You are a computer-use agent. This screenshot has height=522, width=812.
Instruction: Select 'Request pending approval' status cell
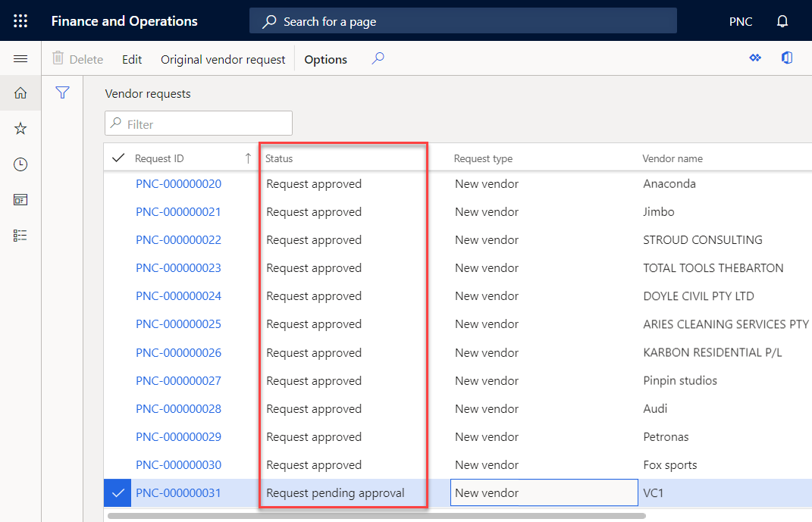click(x=335, y=493)
